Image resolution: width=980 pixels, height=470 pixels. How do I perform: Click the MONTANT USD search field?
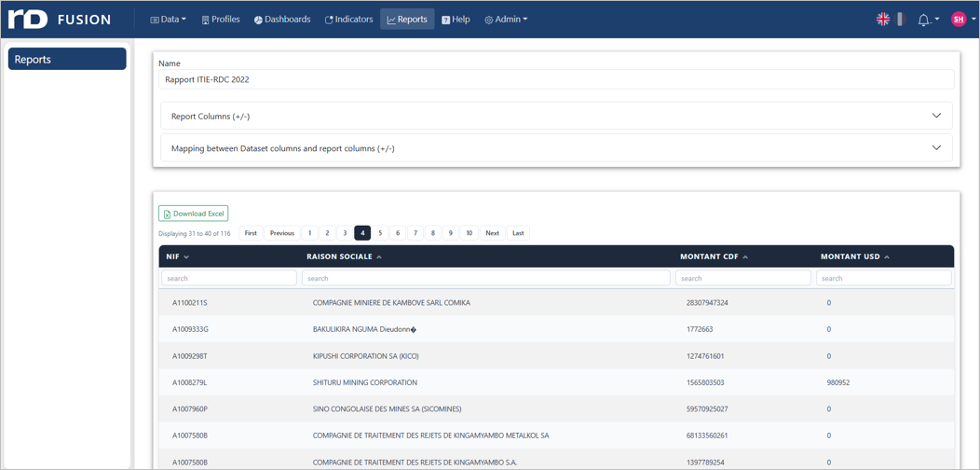click(884, 278)
